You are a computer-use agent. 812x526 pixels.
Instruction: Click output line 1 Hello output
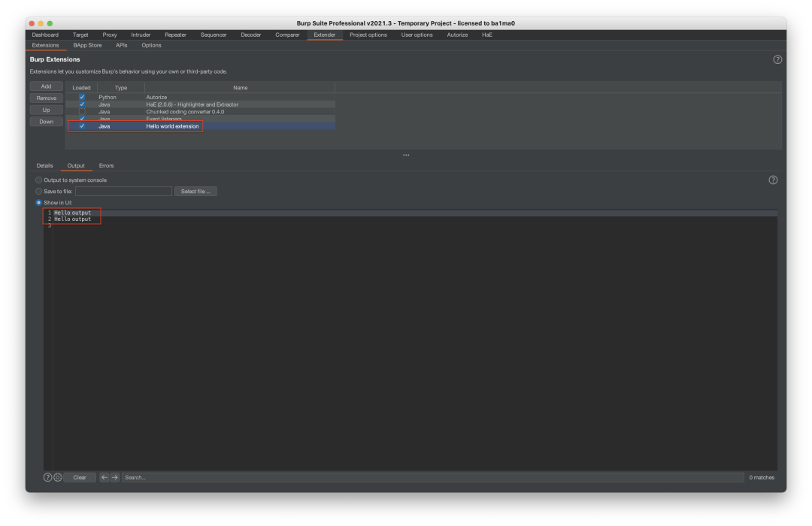pyautogui.click(x=72, y=213)
